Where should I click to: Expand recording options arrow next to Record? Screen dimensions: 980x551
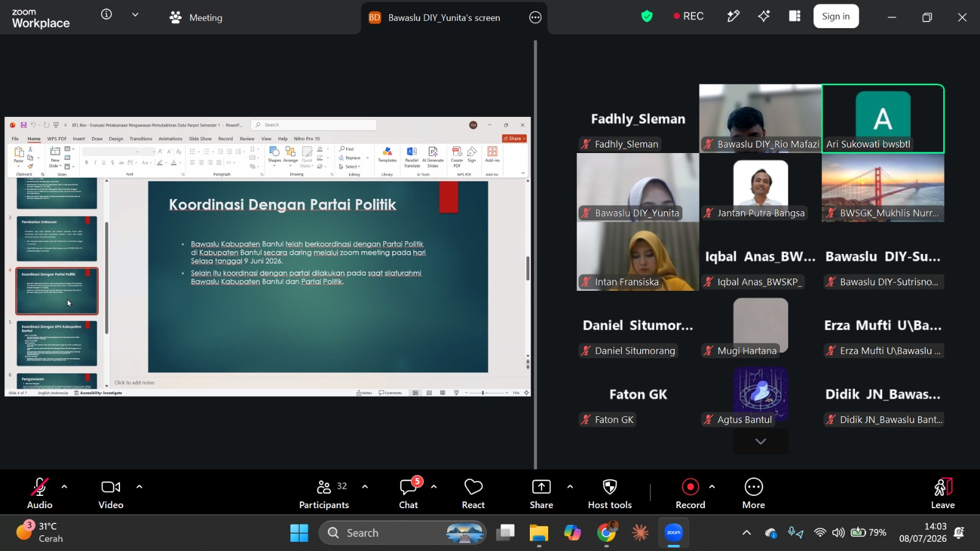pyautogui.click(x=712, y=487)
